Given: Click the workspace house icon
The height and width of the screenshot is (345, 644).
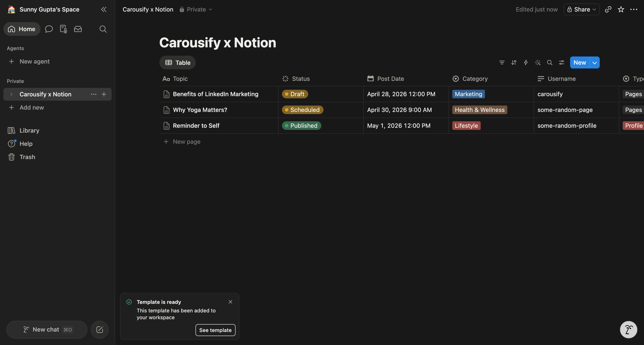Looking at the screenshot, I should pos(11,10).
